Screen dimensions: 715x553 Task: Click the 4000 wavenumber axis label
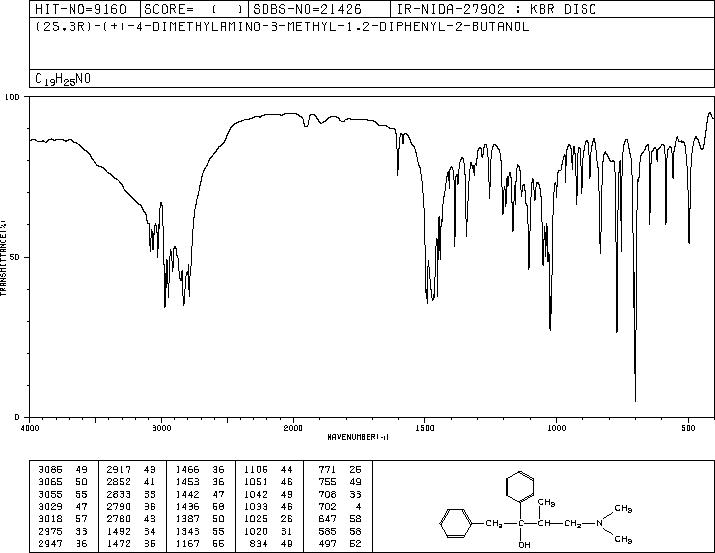(29, 428)
